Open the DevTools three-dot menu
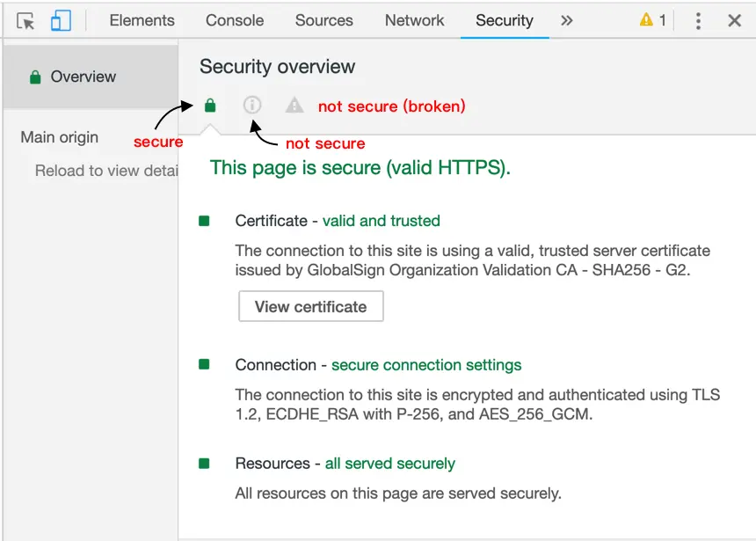The height and width of the screenshot is (541, 756). pos(698,20)
